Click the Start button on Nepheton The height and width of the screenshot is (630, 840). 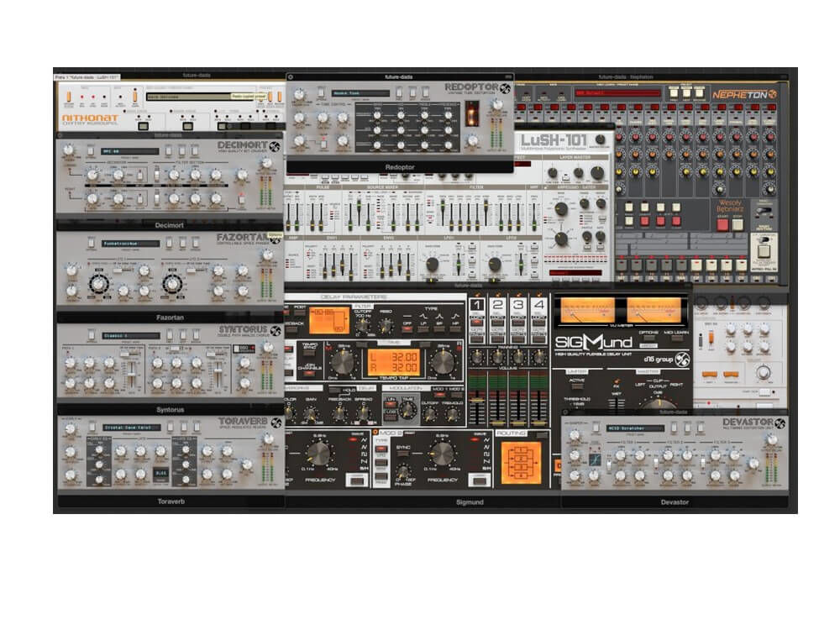coord(722,224)
